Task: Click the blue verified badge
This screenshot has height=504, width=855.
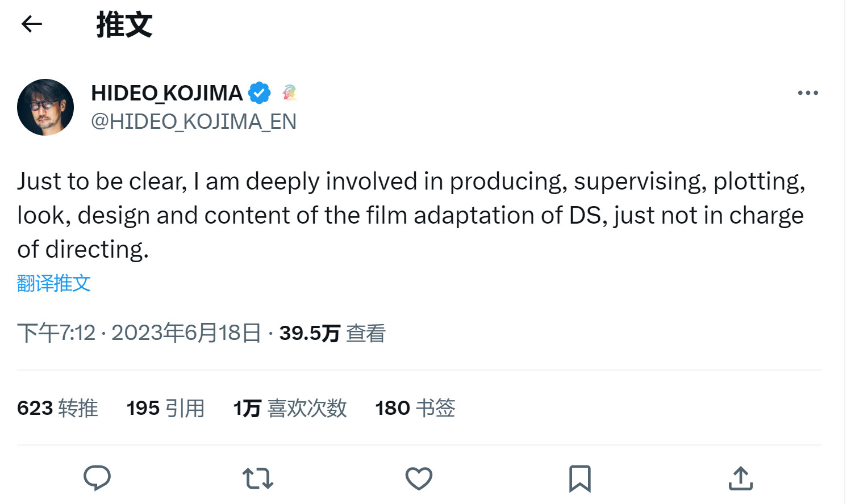Action: tap(260, 93)
